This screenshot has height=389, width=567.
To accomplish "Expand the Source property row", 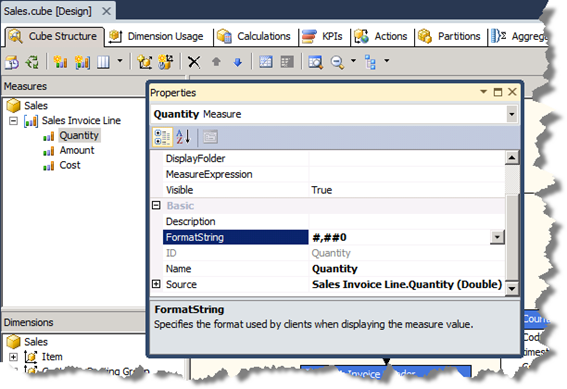I will [x=156, y=284].
